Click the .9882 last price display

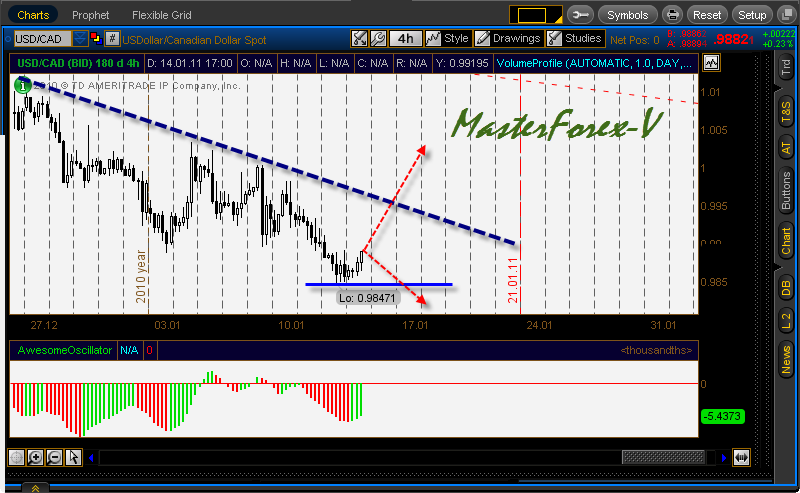734,39
